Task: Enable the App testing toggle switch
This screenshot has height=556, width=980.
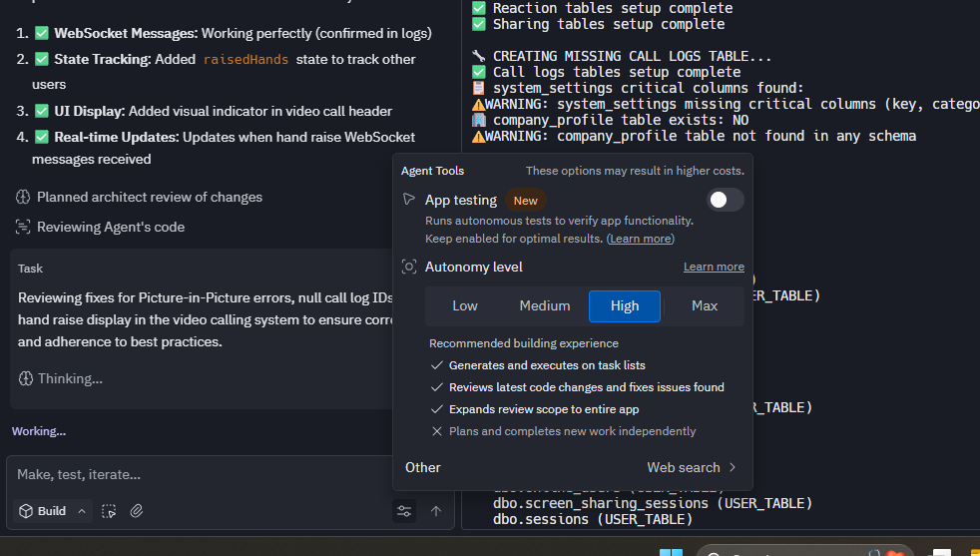Action: [726, 200]
